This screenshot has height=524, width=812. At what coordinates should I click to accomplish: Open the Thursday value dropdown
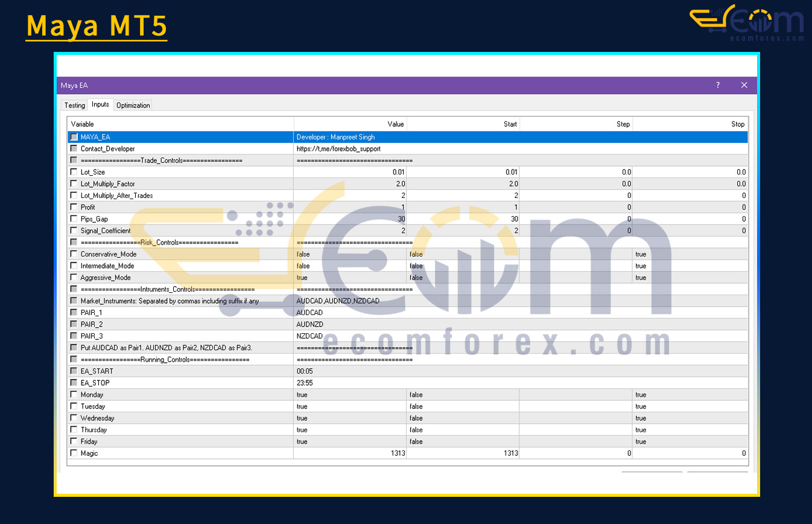pyautogui.click(x=350, y=430)
